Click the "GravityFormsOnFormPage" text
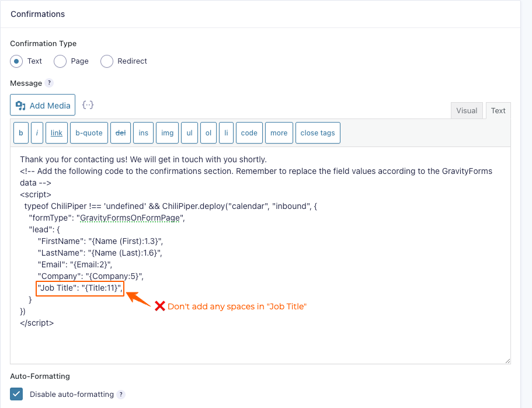Screen dimensions: 532x408 [x=130, y=218]
